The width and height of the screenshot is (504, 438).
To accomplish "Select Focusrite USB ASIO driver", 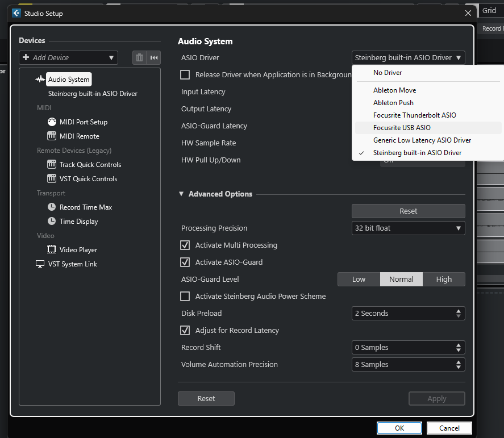I will [428, 128].
